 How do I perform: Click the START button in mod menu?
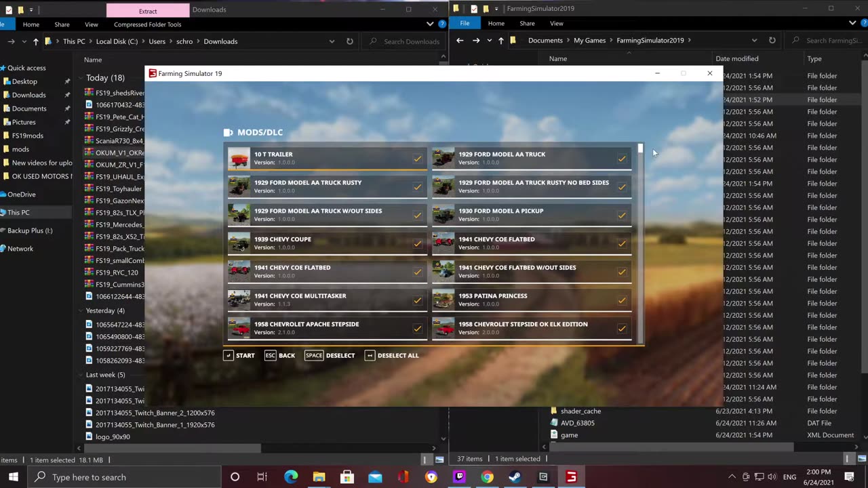pos(239,355)
